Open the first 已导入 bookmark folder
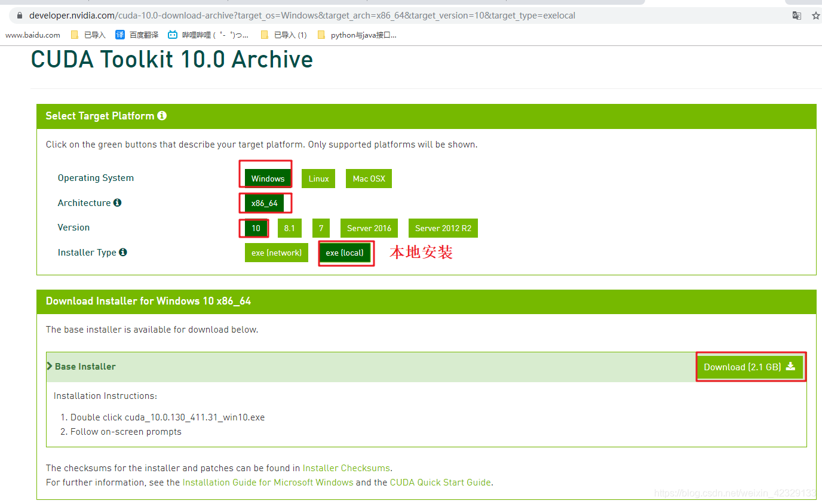The image size is (822, 504). point(88,35)
